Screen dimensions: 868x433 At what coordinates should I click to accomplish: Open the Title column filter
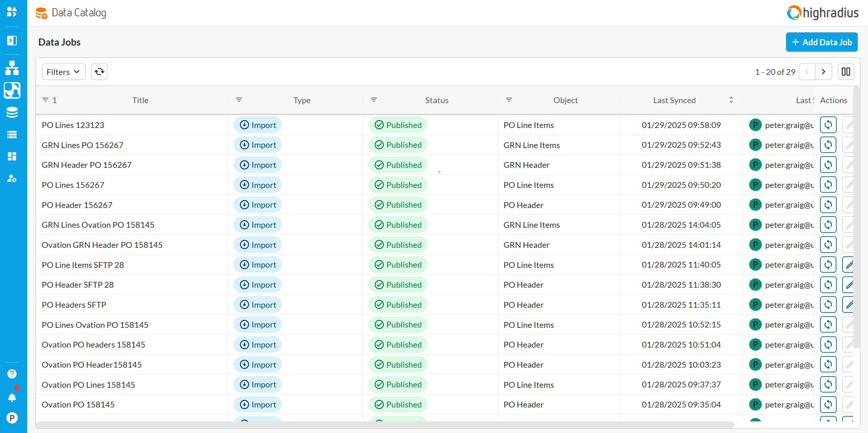click(45, 100)
